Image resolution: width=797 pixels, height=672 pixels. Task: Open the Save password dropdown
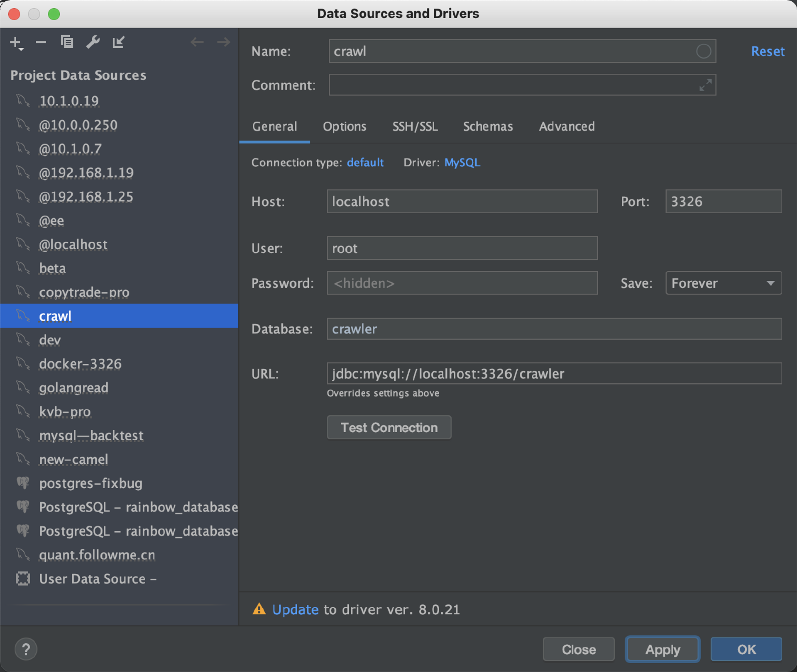[x=723, y=283]
